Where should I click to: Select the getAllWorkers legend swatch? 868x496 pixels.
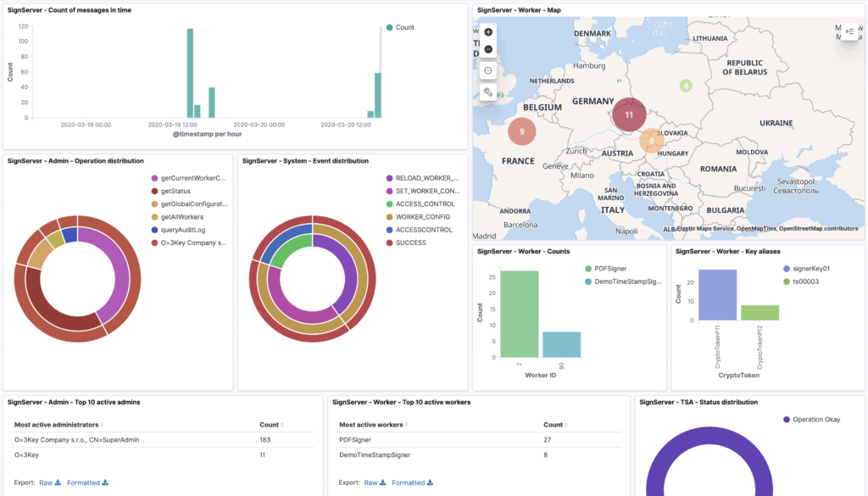coord(155,217)
